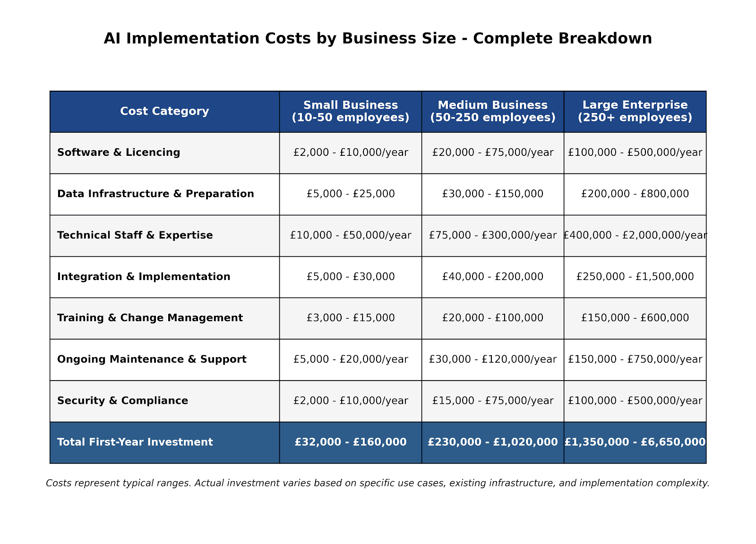Select the Training & Change Management row label
Viewport: 756px width, 544px height.
[150, 318]
